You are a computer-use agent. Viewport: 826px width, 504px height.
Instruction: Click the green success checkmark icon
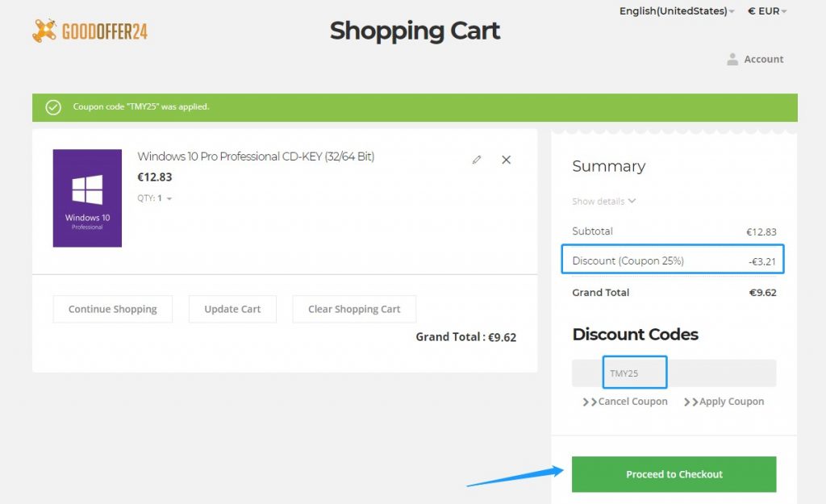tap(53, 107)
